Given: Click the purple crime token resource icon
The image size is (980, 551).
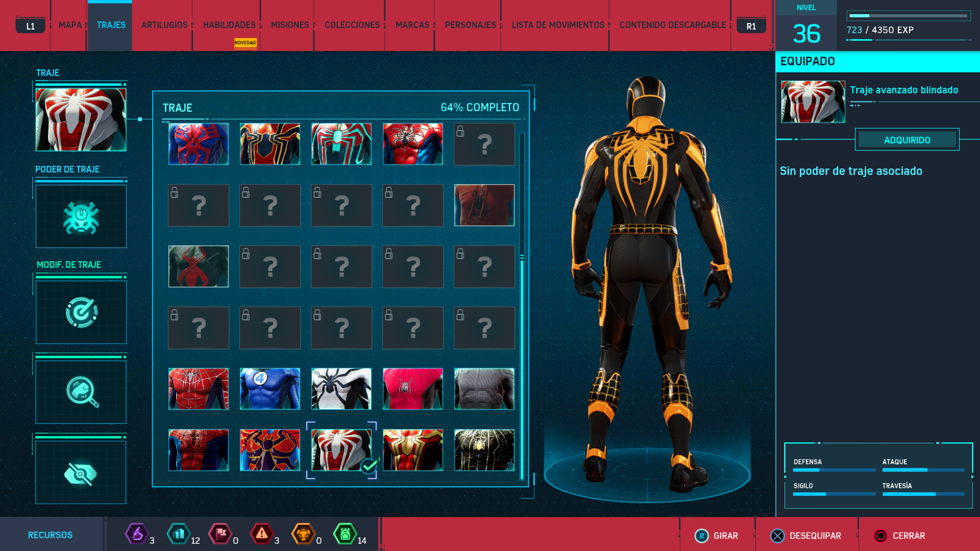Looking at the screenshot, I should (x=136, y=534).
